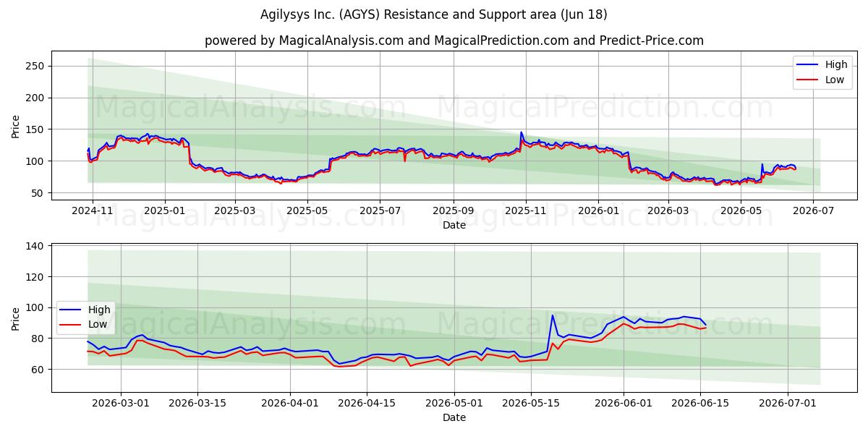The width and height of the screenshot is (868, 434).
Task: Click the lower chart y-axis tick 120
Action: (x=36, y=277)
